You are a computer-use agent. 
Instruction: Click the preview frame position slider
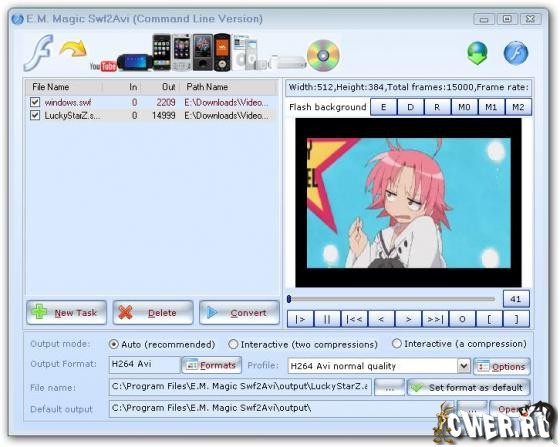coord(391,299)
